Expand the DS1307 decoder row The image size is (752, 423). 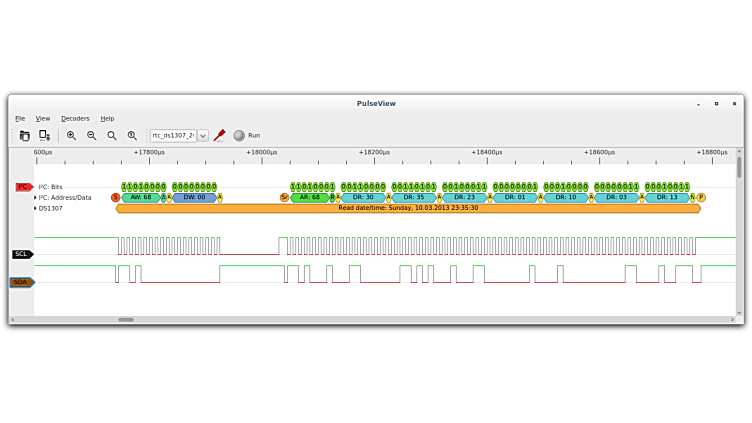pos(35,209)
